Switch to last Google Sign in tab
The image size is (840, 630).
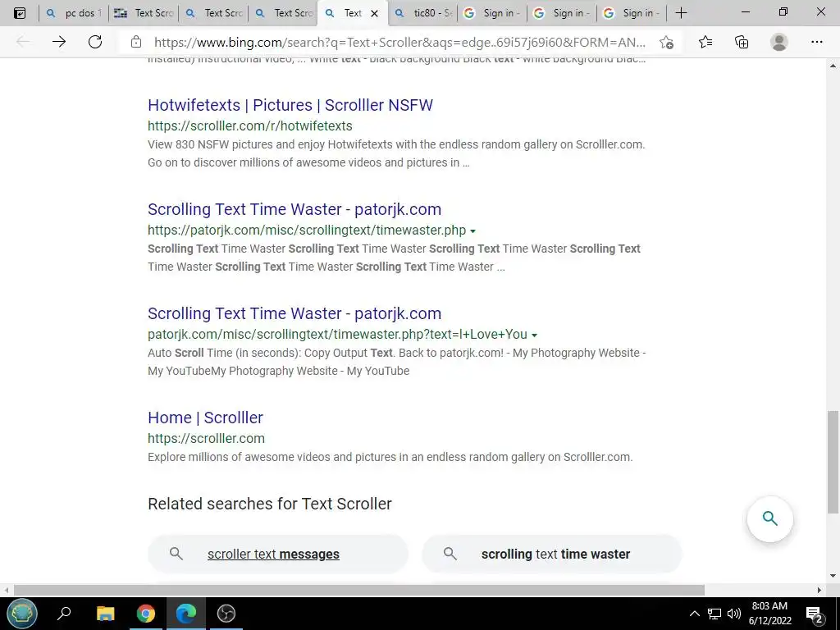tap(632, 13)
